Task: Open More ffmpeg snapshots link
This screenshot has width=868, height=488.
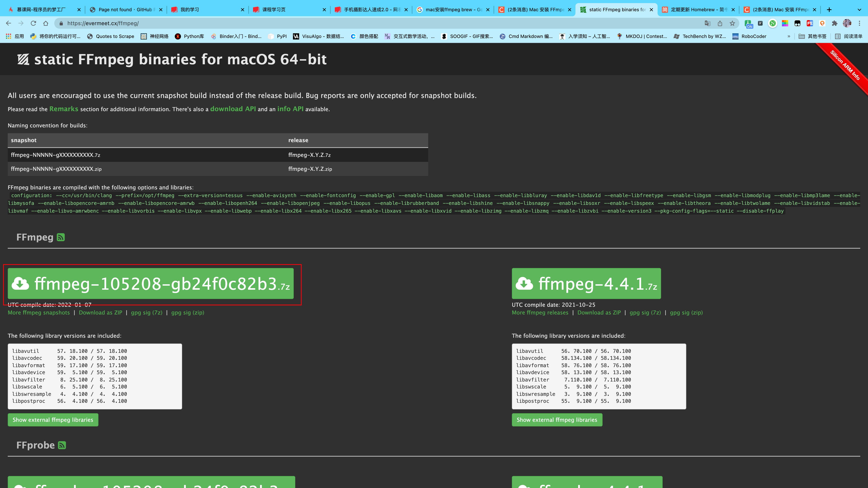Action: (x=39, y=313)
